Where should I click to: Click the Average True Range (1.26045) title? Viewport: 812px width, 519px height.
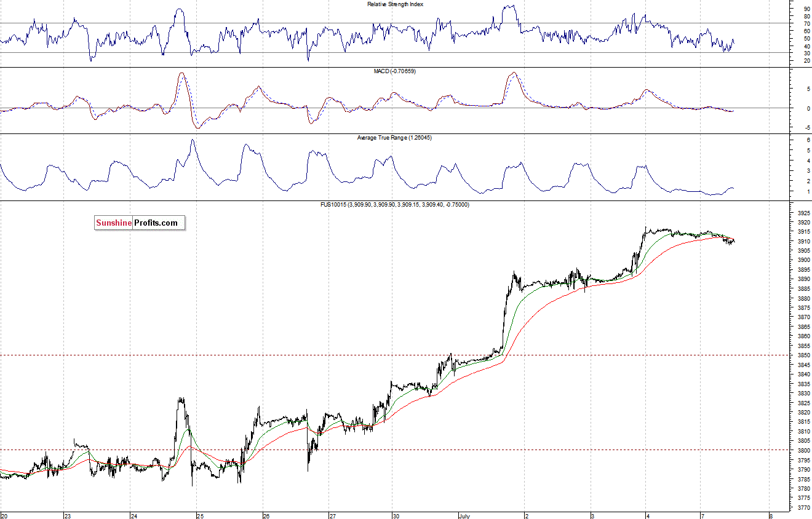pyautogui.click(x=394, y=138)
